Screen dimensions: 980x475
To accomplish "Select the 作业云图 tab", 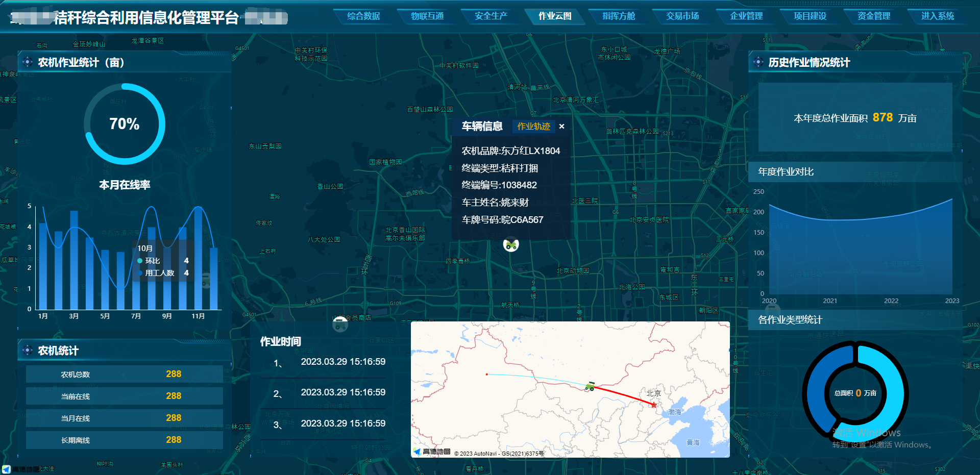I will pyautogui.click(x=555, y=16).
